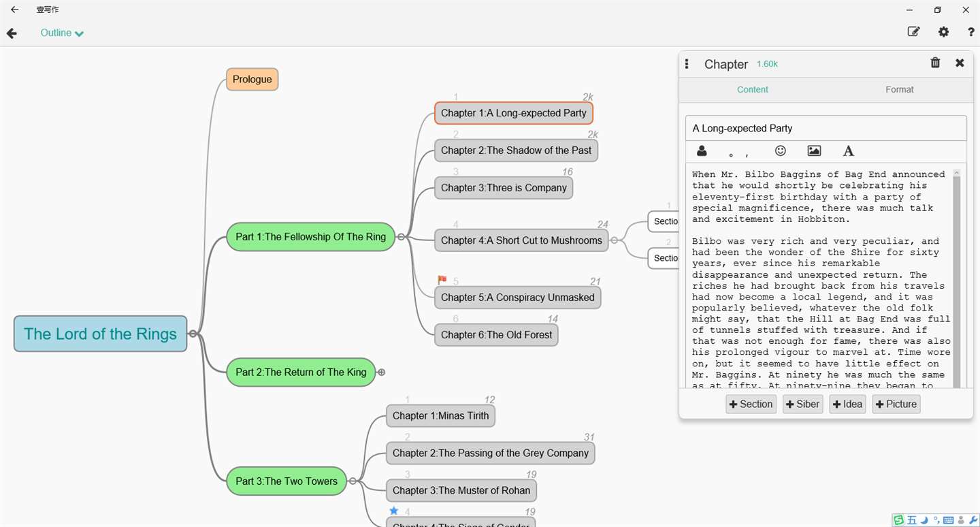This screenshot has height=527, width=980.
Task: Collapse Chapter 4:A Short Cut to Mushrooms children
Action: coord(614,240)
